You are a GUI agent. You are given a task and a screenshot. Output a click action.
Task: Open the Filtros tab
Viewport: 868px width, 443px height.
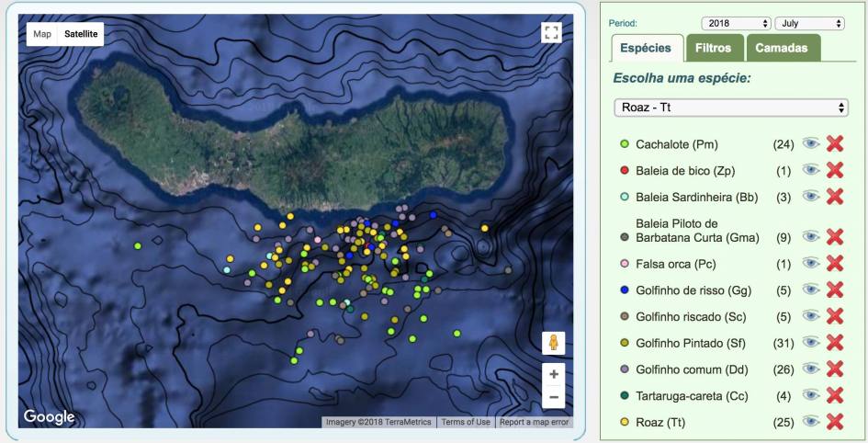click(713, 48)
